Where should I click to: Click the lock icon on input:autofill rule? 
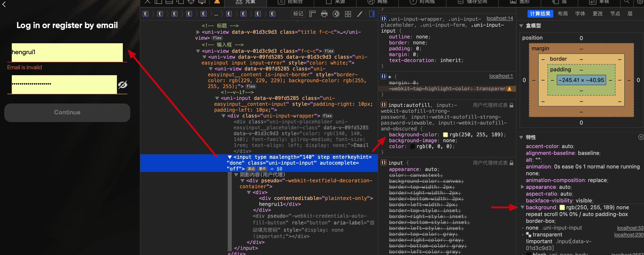[x=511, y=105]
